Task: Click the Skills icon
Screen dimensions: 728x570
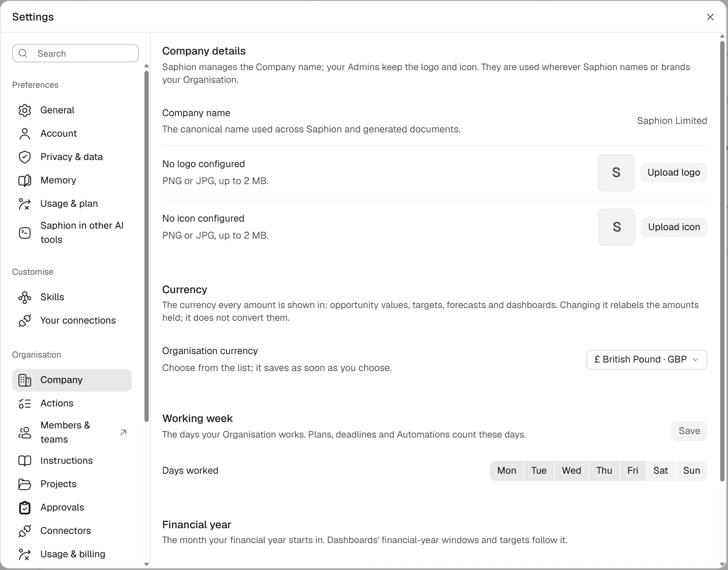Action: tap(25, 297)
